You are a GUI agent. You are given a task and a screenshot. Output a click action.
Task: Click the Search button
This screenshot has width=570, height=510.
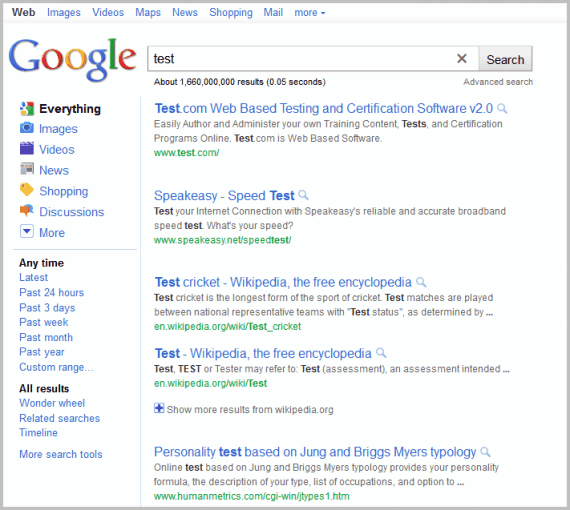505,59
